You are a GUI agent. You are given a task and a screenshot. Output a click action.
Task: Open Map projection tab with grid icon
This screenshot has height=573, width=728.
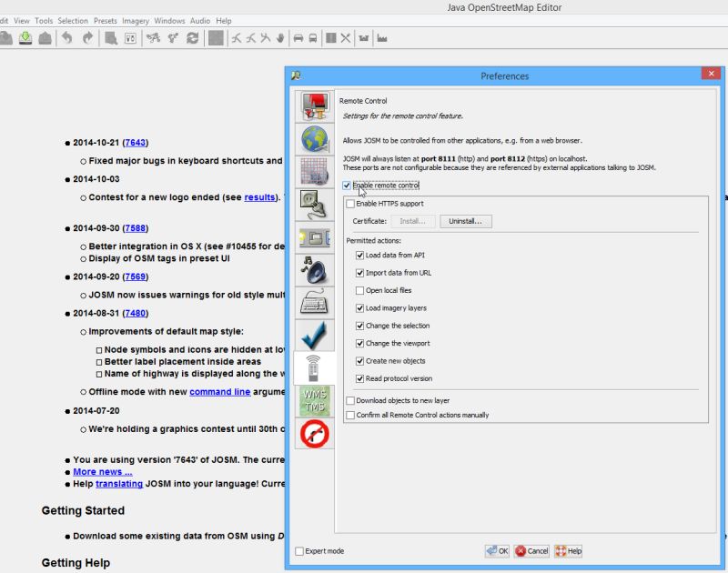pyautogui.click(x=314, y=172)
